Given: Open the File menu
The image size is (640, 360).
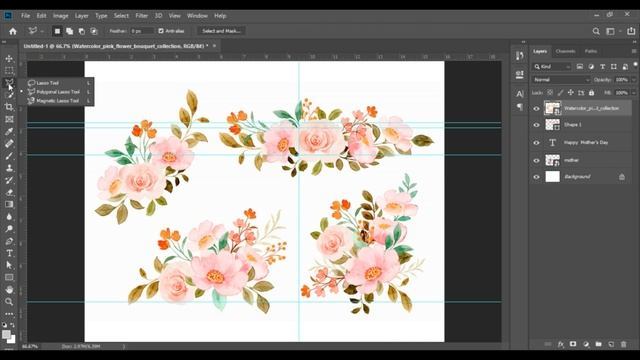Looking at the screenshot, I should click(x=25, y=16).
